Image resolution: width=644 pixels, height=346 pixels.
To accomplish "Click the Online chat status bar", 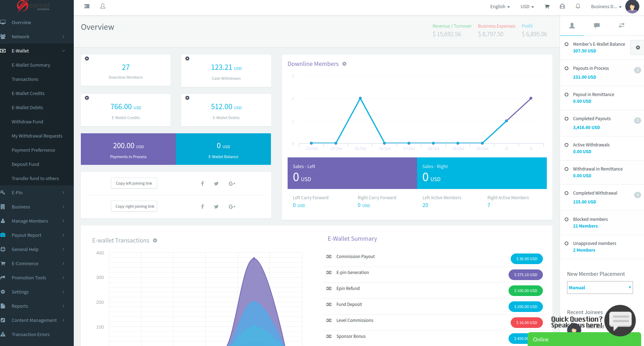I will 584,339.
